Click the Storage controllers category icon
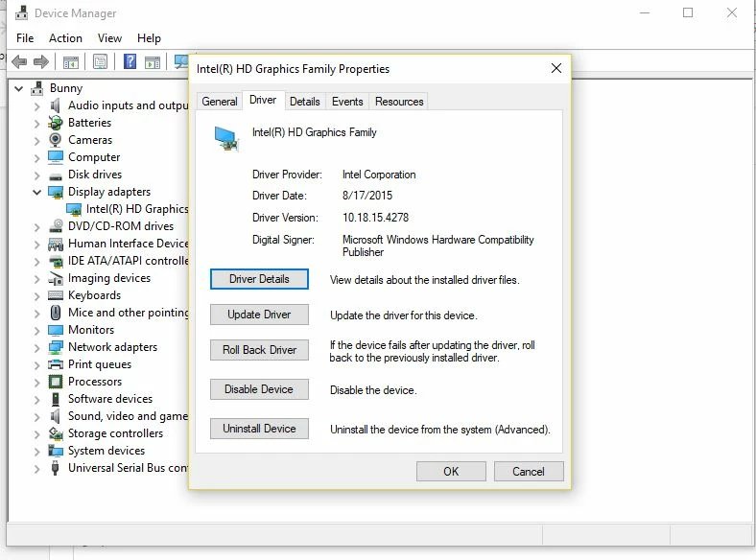Screen dimensions: 756x560 point(56,433)
